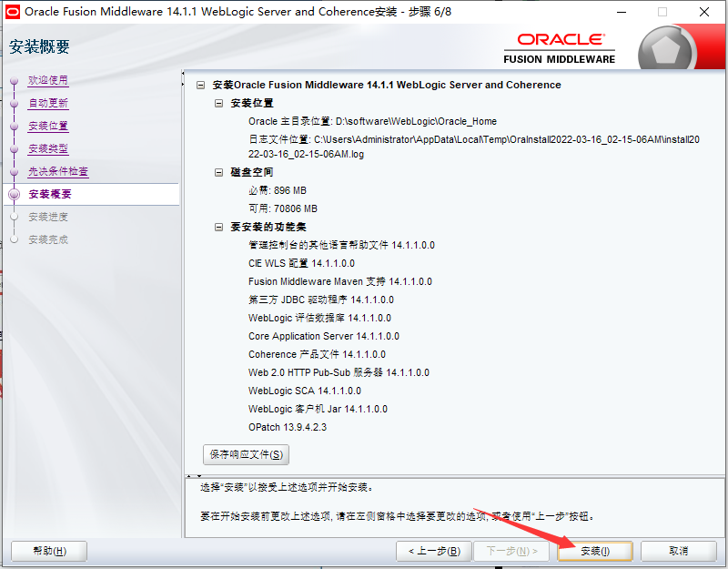Image resolution: width=728 pixels, height=569 pixels.
Task: Go back with 上一步(B) button
Action: 434,552
